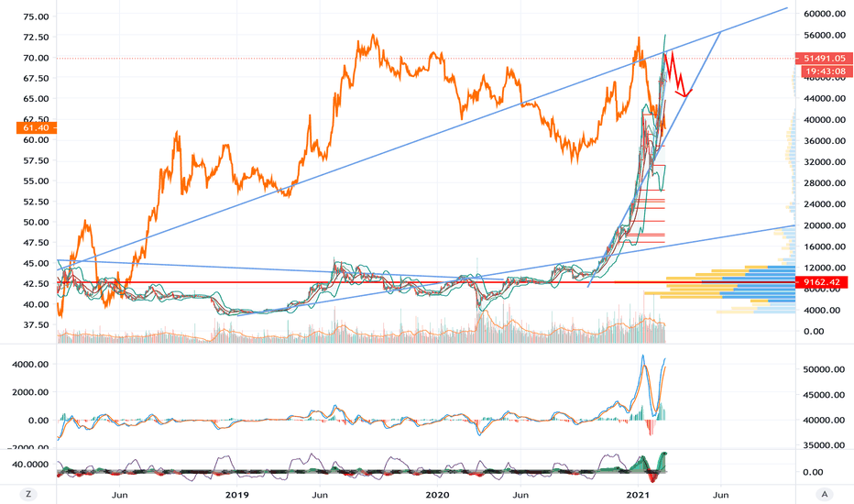Image resolution: width=854 pixels, height=504 pixels.
Task: Click the 55.00 left axis label
Action: [x=36, y=181]
